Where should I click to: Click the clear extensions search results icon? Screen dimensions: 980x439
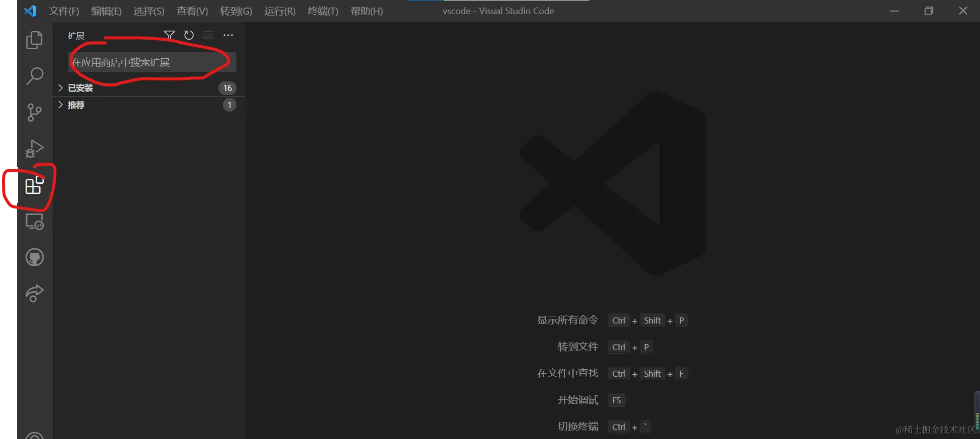click(x=208, y=35)
